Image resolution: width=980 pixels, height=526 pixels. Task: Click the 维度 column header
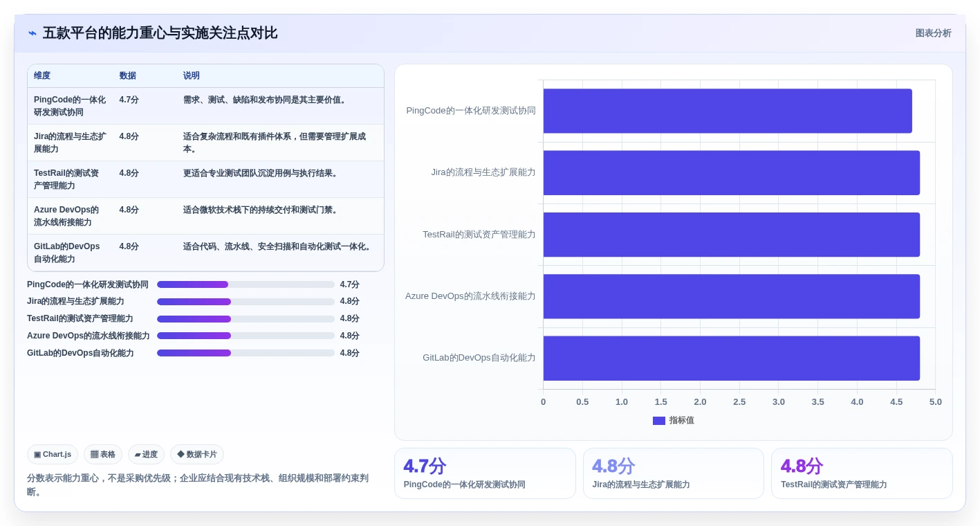42,75
